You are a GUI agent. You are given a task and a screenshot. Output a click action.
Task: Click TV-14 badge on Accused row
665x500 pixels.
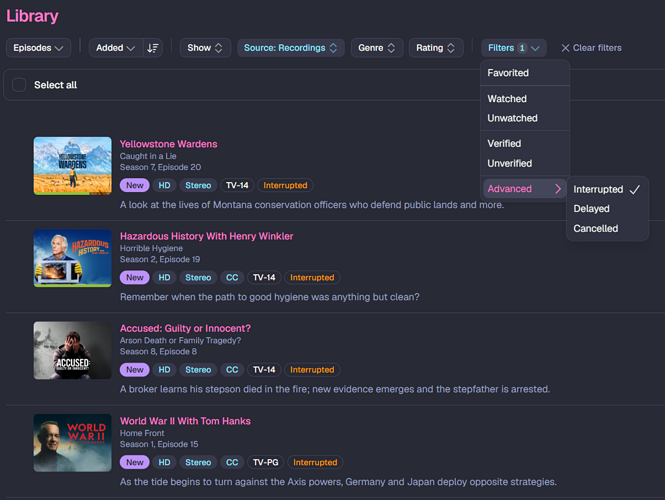pyautogui.click(x=264, y=370)
